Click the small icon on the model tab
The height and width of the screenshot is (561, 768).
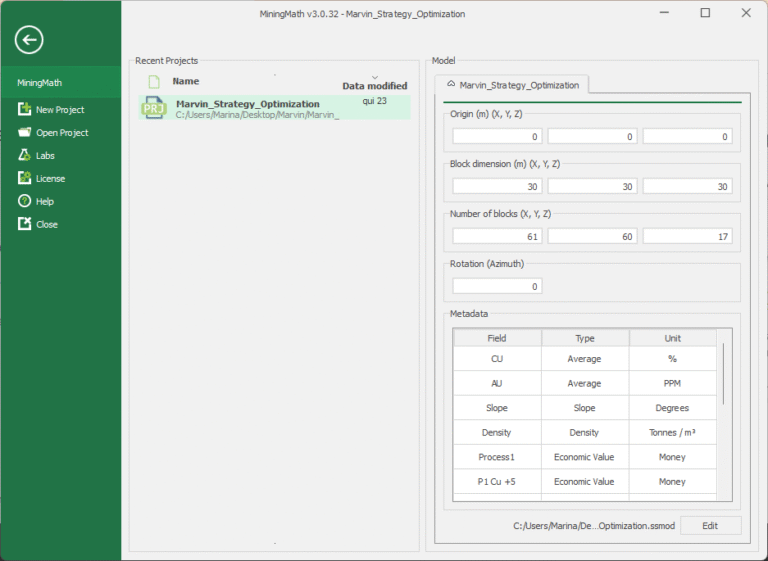point(451,84)
